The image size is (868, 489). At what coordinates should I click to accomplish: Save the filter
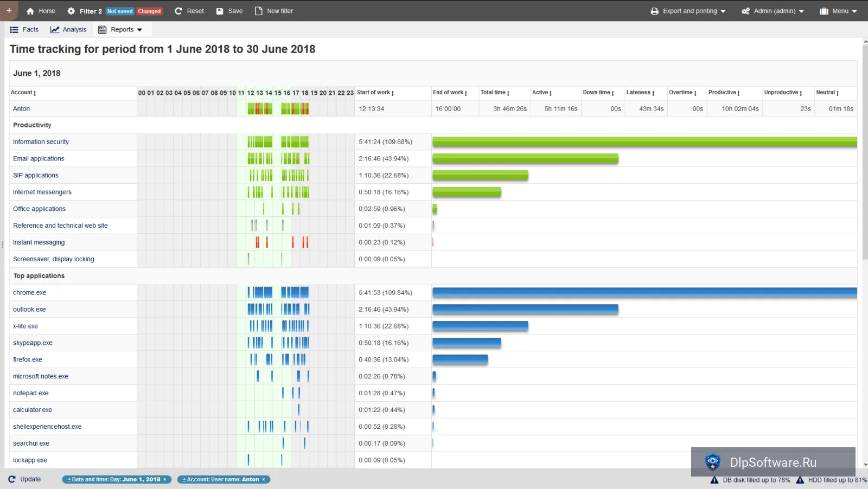pos(229,11)
